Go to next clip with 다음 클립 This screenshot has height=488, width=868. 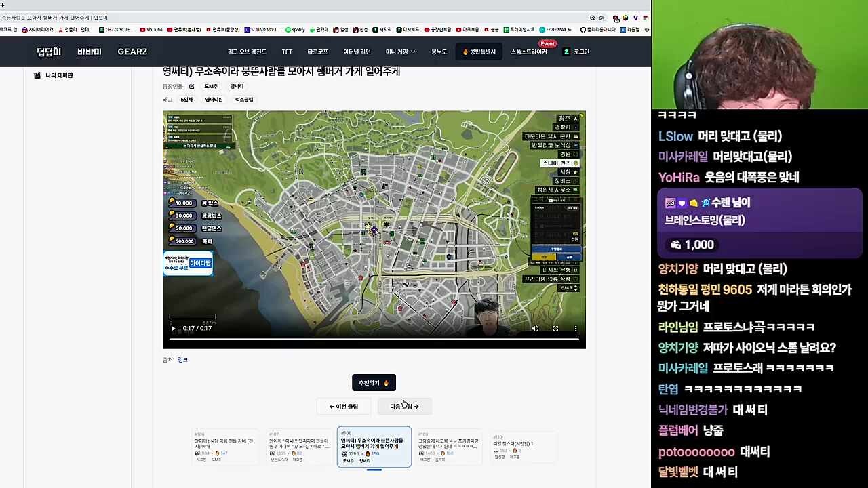pos(404,407)
